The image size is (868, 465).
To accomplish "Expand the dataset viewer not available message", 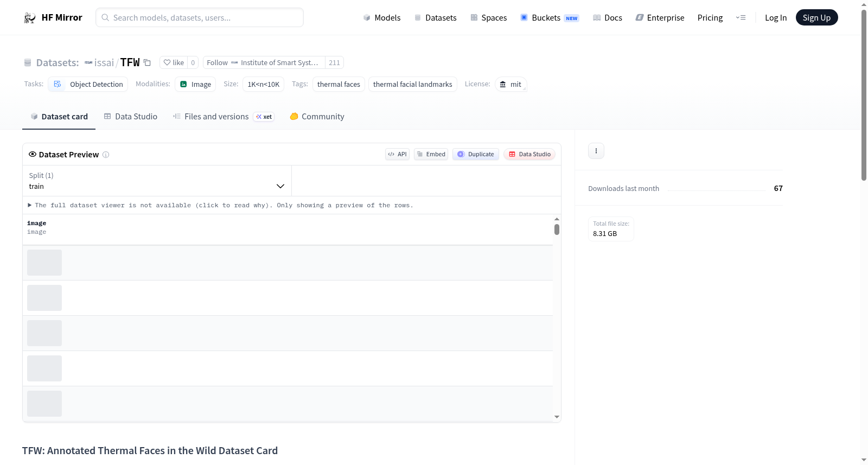I will 220,205.
